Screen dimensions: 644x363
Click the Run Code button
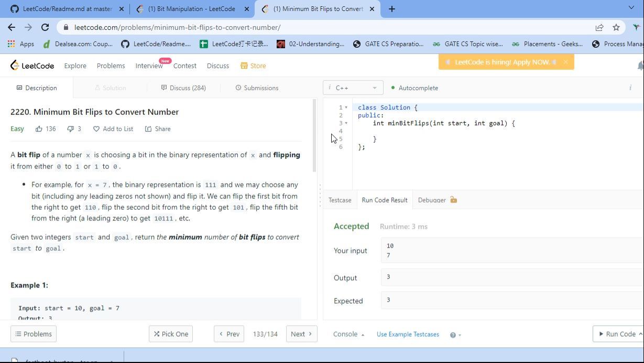(617, 334)
